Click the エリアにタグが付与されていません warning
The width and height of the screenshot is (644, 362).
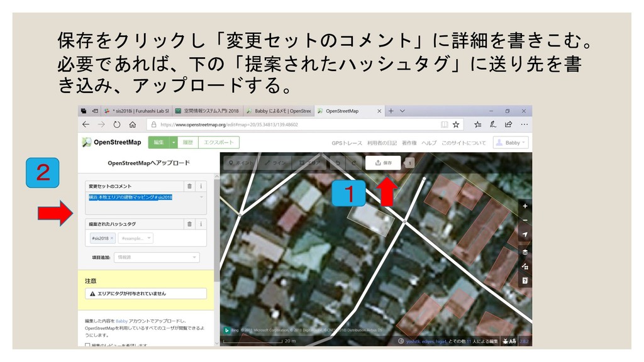(146, 293)
